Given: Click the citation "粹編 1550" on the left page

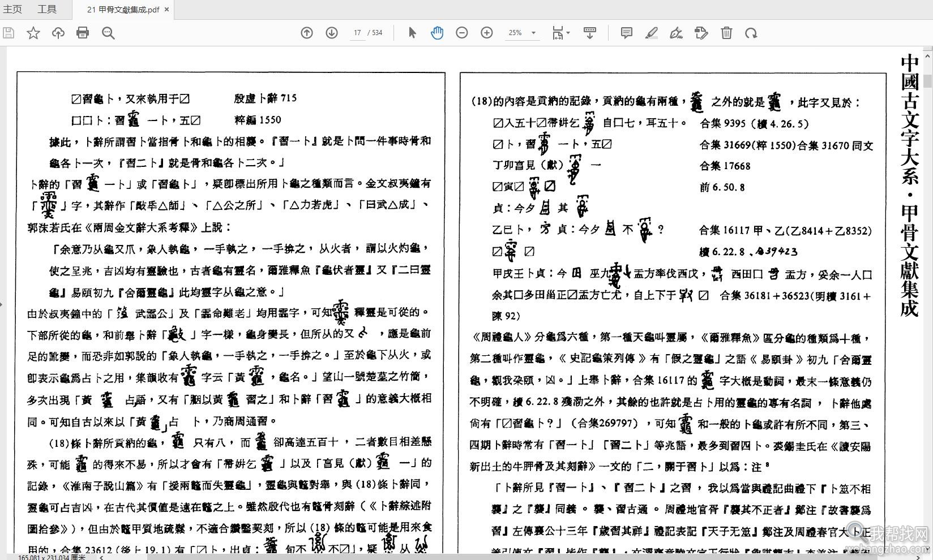Looking at the screenshot, I should [x=258, y=120].
